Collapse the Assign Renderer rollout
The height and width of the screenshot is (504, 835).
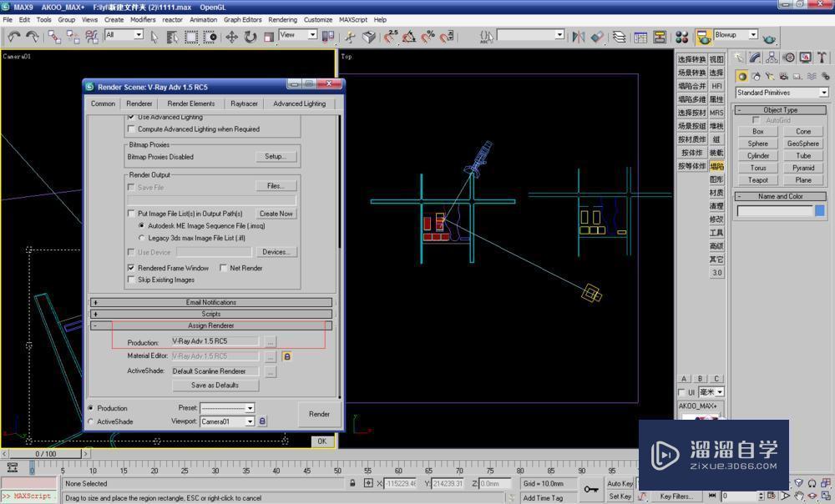click(95, 325)
